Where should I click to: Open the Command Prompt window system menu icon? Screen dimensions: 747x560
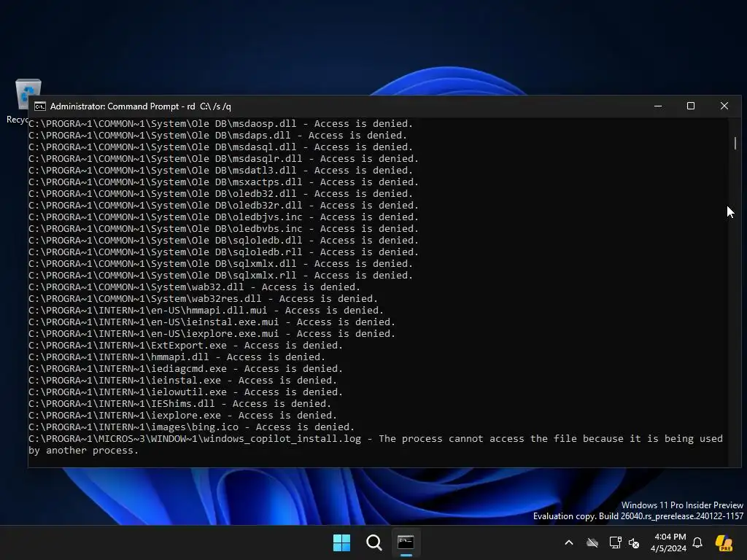tap(40, 106)
